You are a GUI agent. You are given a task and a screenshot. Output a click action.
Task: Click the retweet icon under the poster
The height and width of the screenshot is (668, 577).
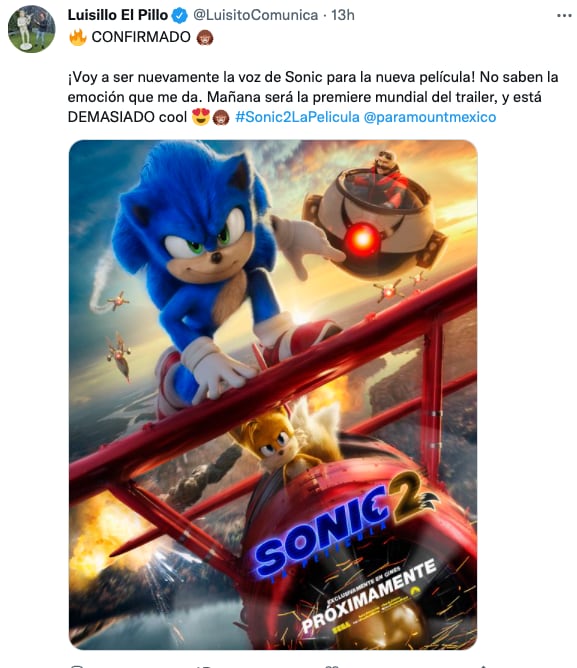click(204, 666)
